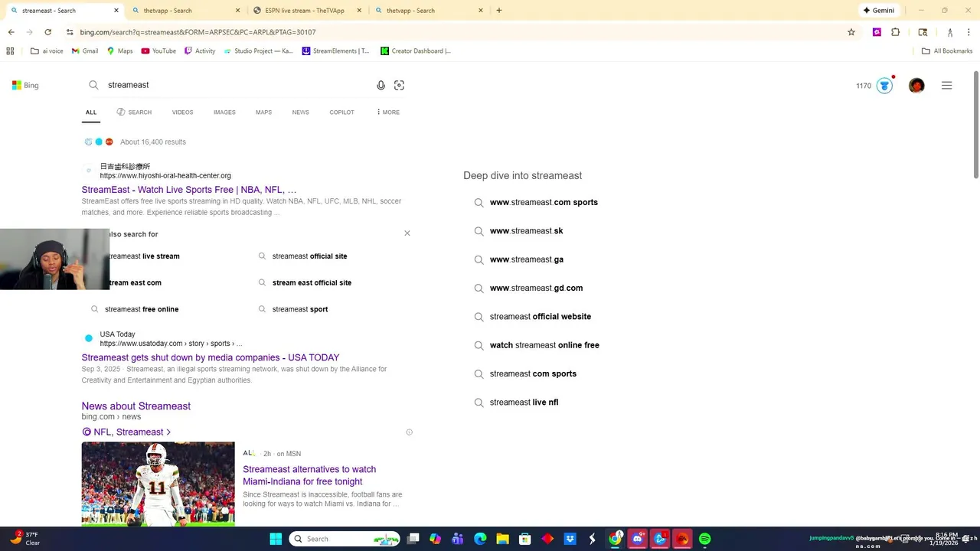The height and width of the screenshot is (551, 980).
Task: Click the Bing logo
Action: click(25, 85)
